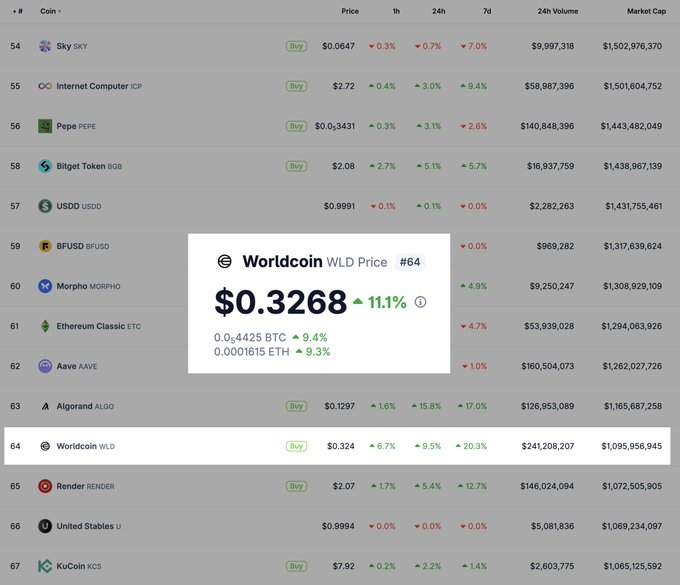
Task: Click KuCoin price $7.92
Action: coord(343,566)
